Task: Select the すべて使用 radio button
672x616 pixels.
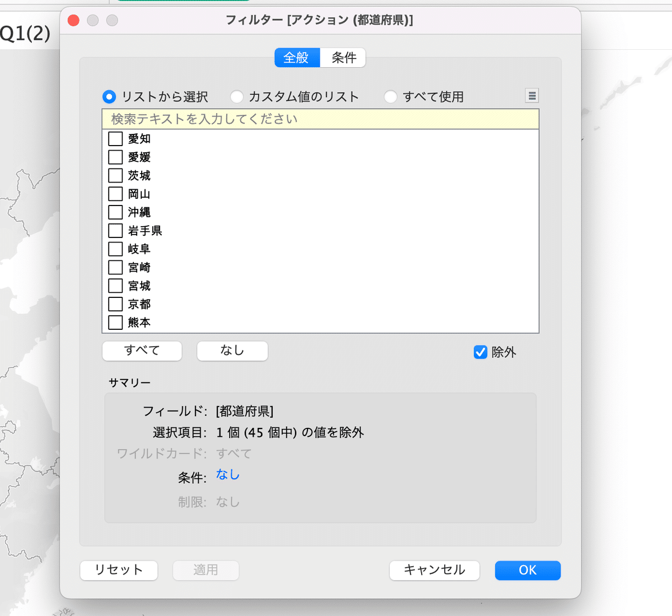Action: point(390,96)
